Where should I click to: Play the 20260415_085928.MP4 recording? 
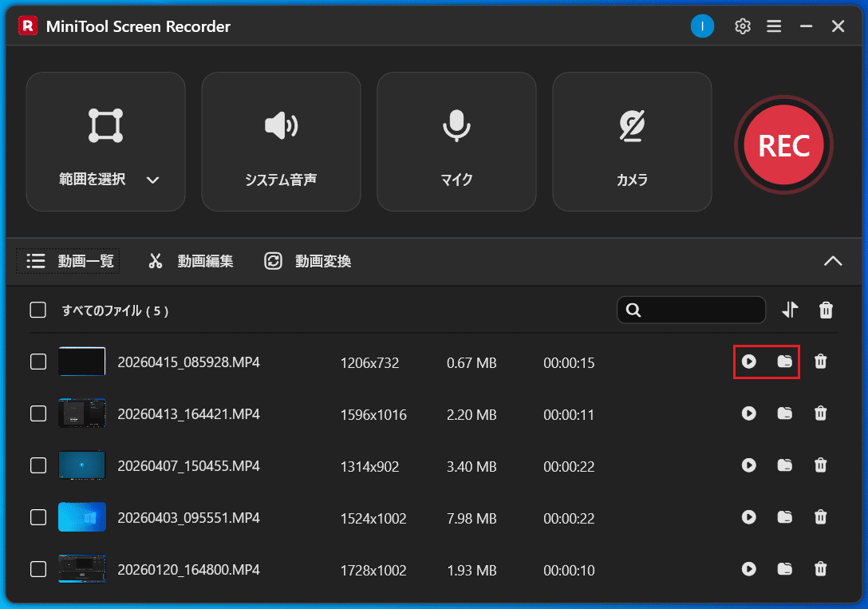[x=749, y=362]
